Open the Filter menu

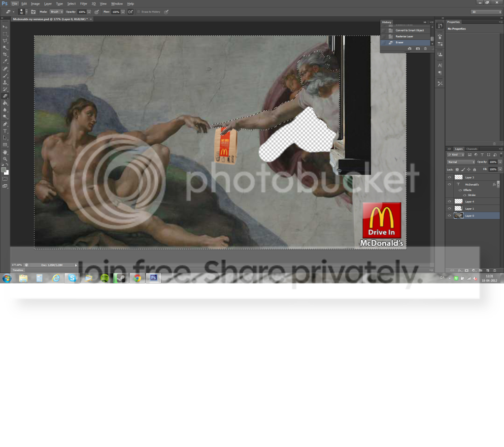pyautogui.click(x=84, y=4)
